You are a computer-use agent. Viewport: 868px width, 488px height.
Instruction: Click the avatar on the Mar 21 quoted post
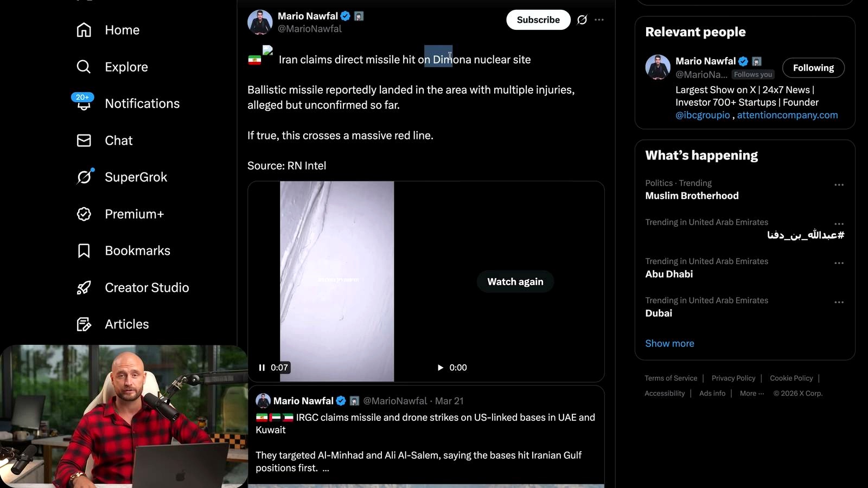(x=263, y=401)
